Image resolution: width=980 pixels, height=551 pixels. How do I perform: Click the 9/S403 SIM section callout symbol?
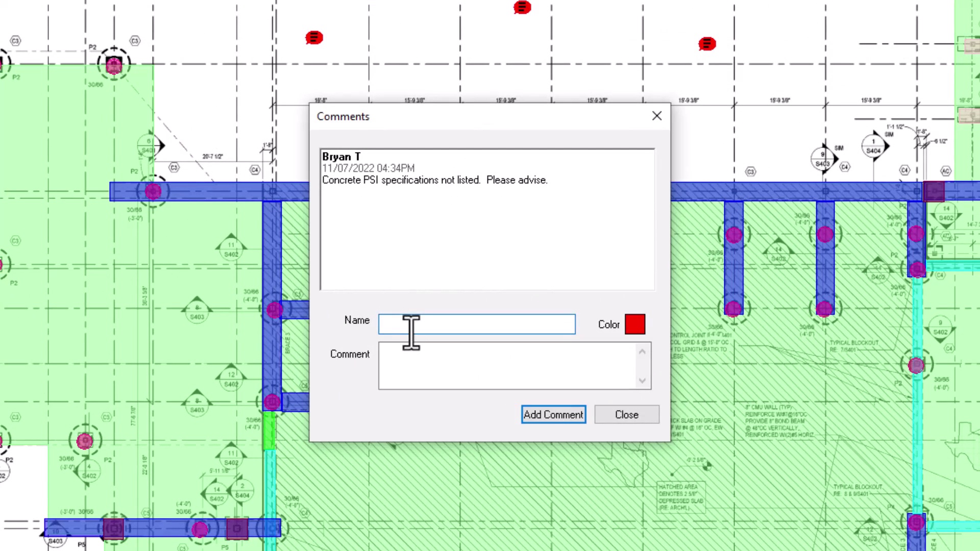click(x=822, y=159)
